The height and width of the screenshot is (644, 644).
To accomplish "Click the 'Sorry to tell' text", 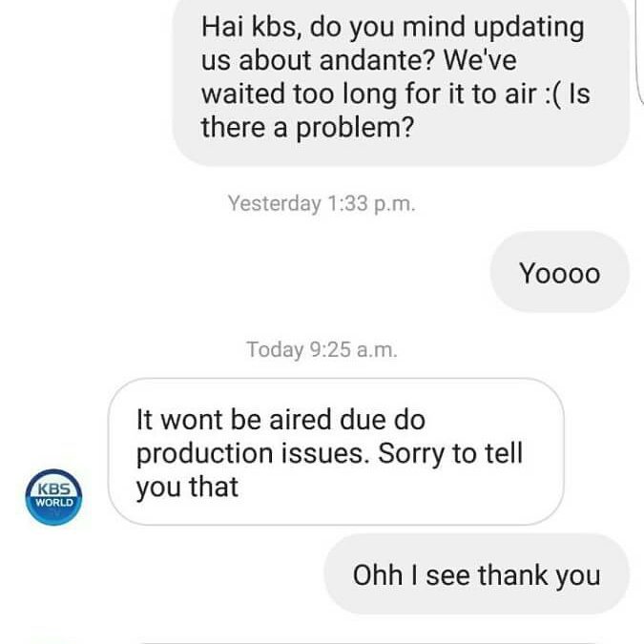I will 450,453.
